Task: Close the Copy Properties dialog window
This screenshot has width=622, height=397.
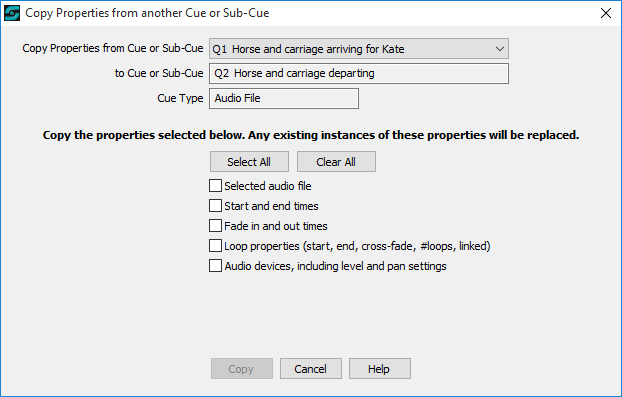Action: point(605,13)
